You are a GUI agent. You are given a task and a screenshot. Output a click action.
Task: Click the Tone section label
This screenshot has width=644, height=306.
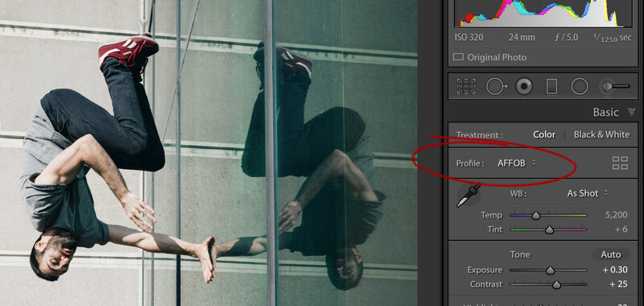click(x=520, y=254)
